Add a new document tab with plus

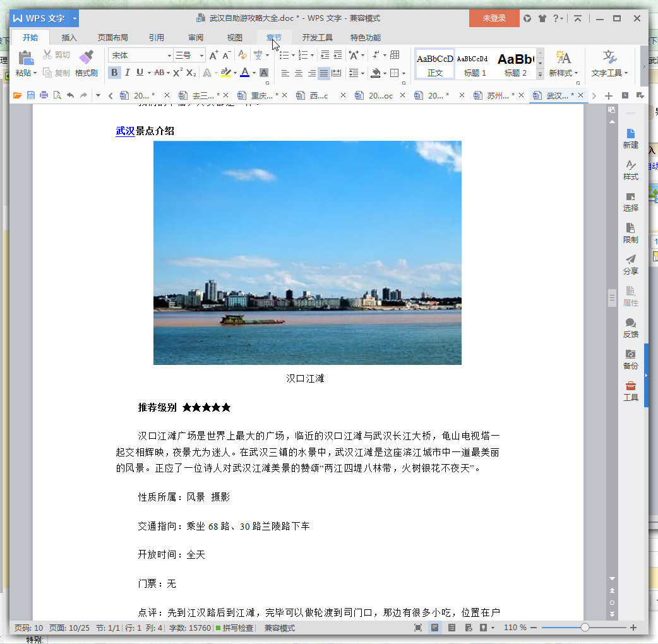coord(609,96)
